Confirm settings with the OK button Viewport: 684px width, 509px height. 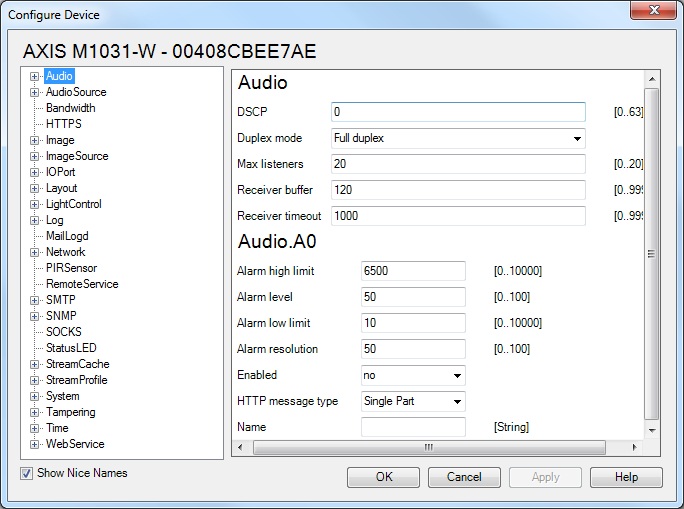[x=383, y=477]
